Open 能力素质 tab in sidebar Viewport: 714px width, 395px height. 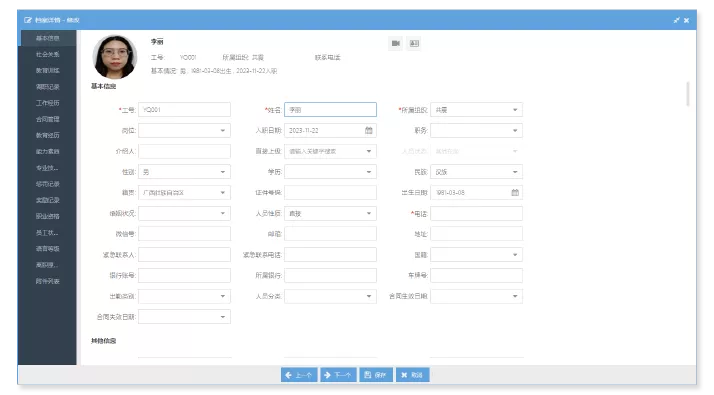click(x=48, y=151)
